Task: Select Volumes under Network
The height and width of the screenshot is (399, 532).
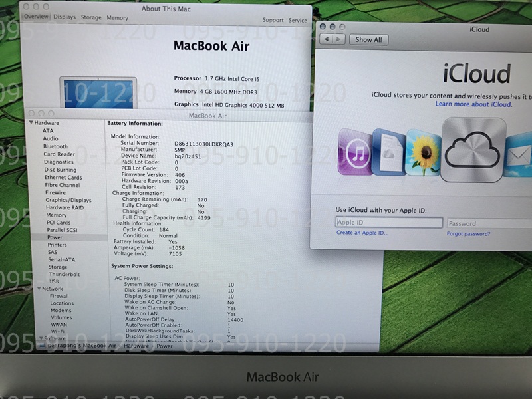Action: (61, 317)
